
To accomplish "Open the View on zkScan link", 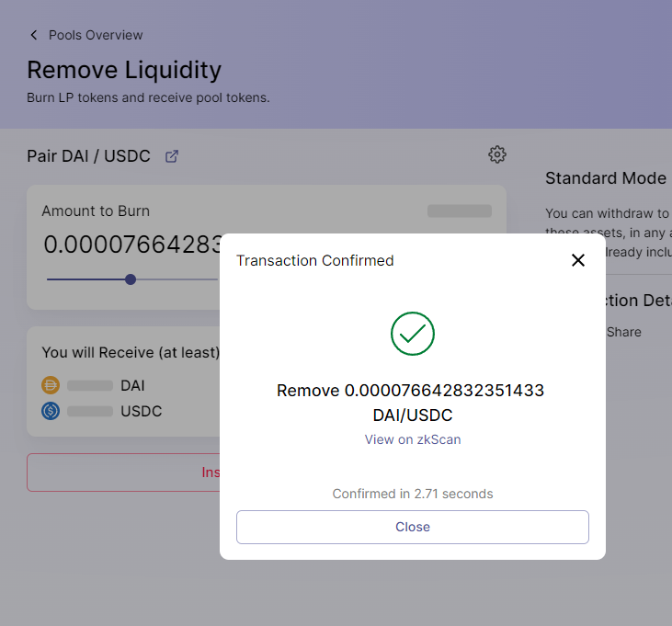I will (412, 439).
